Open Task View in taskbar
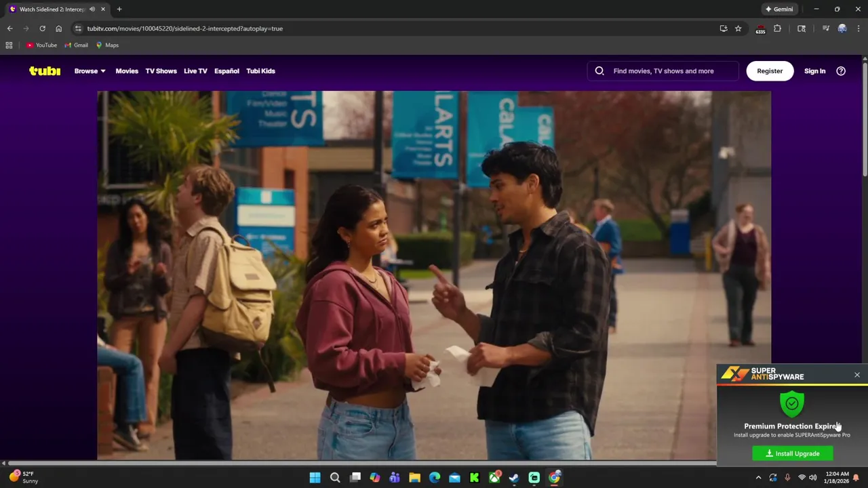 (355, 478)
